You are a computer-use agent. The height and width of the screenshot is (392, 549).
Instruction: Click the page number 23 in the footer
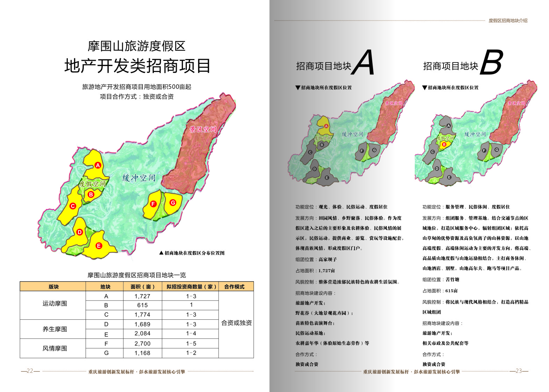pyautogui.click(x=519, y=371)
